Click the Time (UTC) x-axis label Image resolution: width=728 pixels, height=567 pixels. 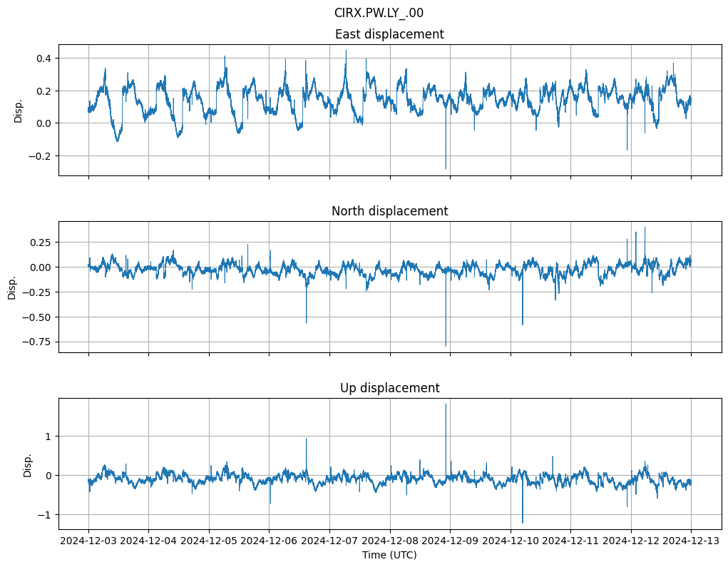[x=389, y=555]
